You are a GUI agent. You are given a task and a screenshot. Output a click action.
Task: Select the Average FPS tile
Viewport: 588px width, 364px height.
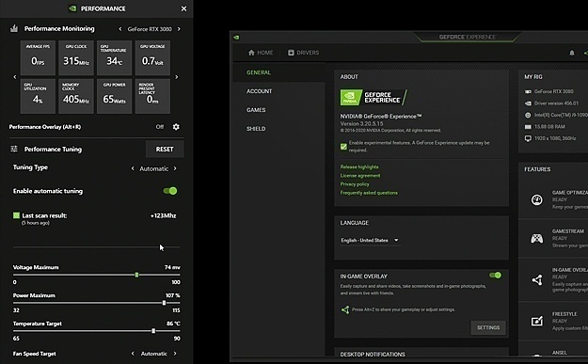38,57
